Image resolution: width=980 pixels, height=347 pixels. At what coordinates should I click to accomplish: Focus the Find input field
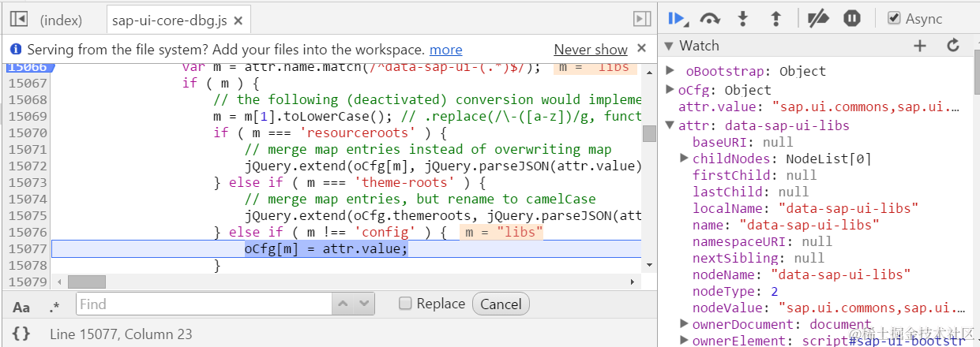click(204, 304)
